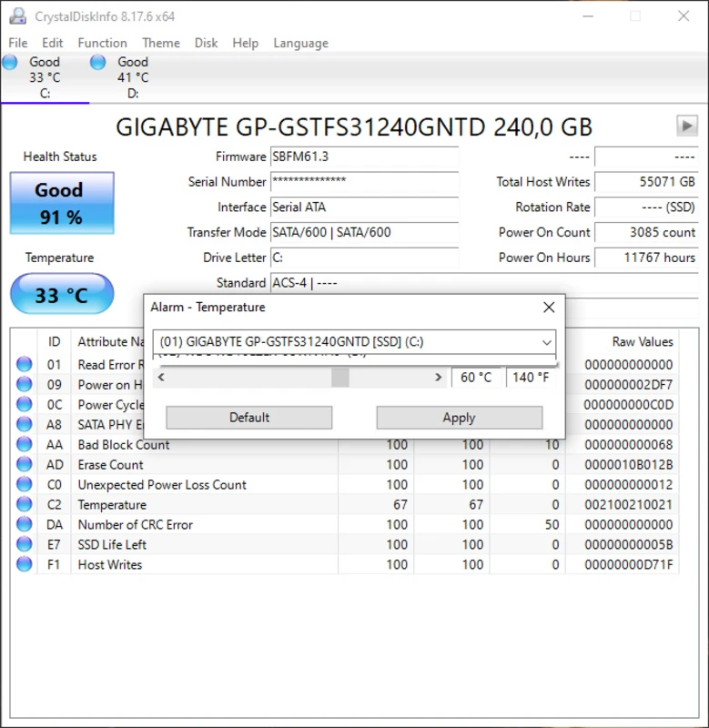This screenshot has height=728, width=709.
Task: Click status orb for SSD Life Left
Action: tap(25, 544)
